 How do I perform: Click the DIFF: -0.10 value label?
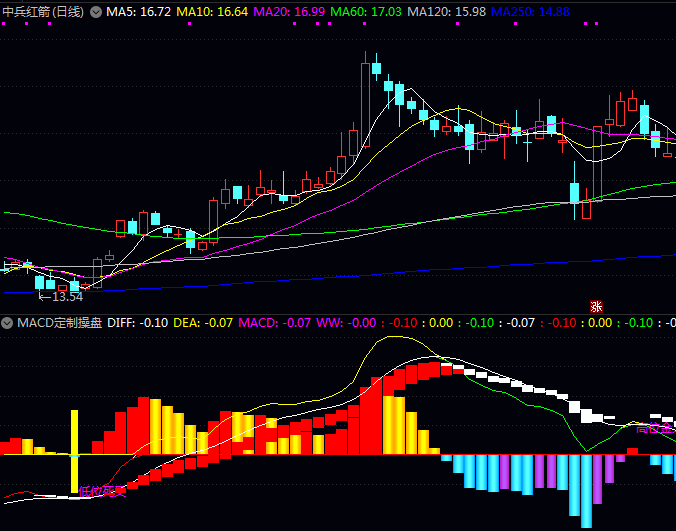pos(137,323)
